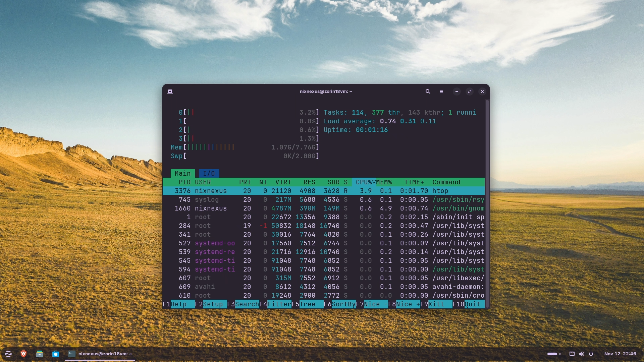Open the SortBy menu with F6
644x362 pixels.
341,304
